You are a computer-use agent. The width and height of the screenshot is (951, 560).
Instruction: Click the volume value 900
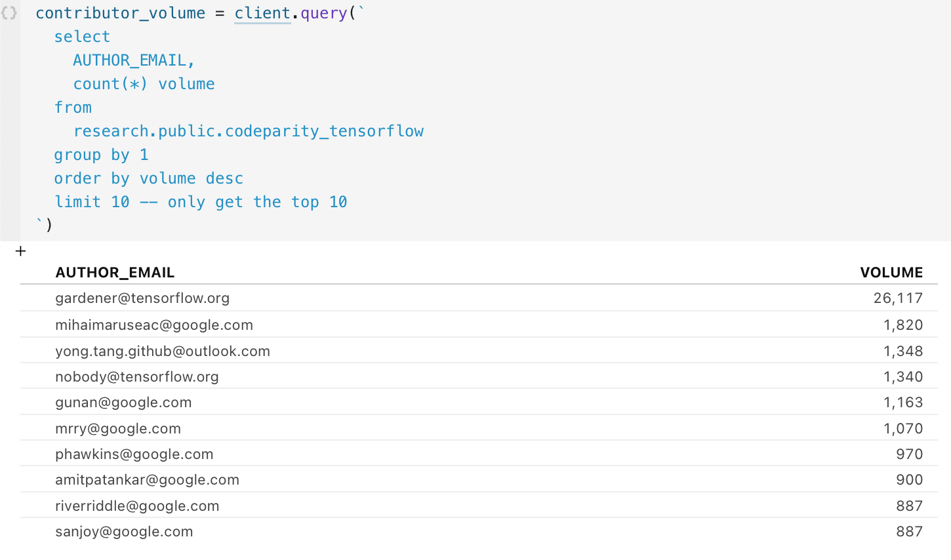(910, 479)
